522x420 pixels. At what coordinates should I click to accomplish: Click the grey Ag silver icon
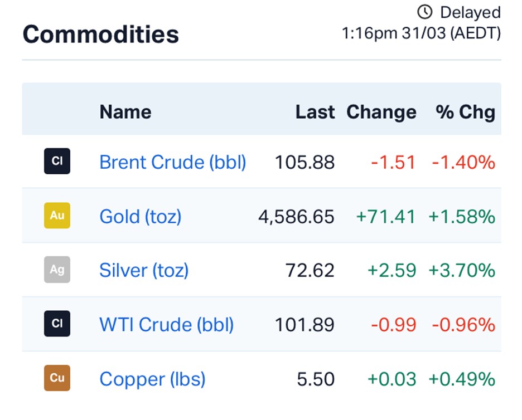(x=57, y=270)
